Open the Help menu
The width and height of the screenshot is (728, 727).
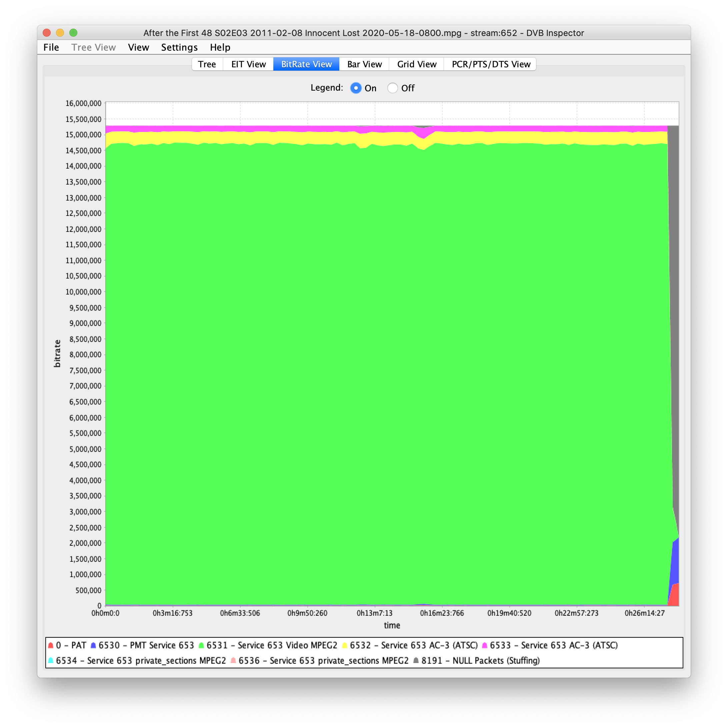tap(220, 47)
